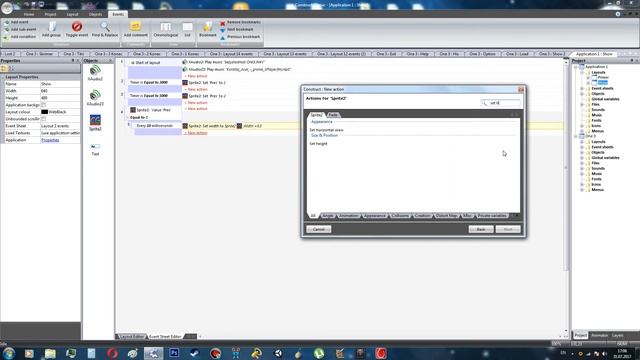Select Global variables in Application 1

click(605, 99)
